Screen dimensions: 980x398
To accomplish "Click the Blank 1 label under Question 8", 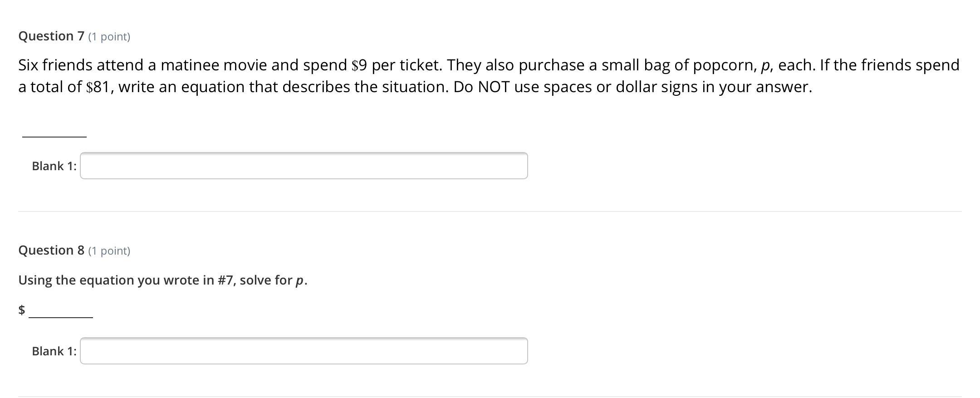I will pos(54,351).
